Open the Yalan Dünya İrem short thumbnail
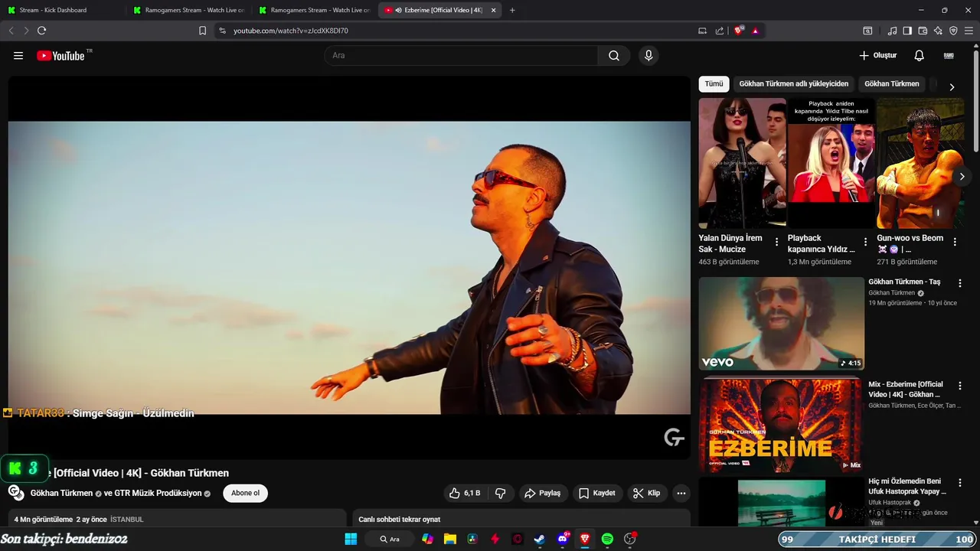This screenshot has width=980, height=551. coord(742,163)
